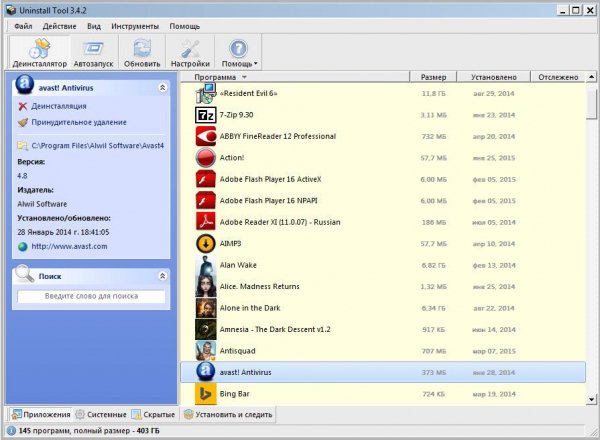Select the Adobe Flash Player 16 NPAPI icon
This screenshot has height=440, width=600.
(205, 200)
